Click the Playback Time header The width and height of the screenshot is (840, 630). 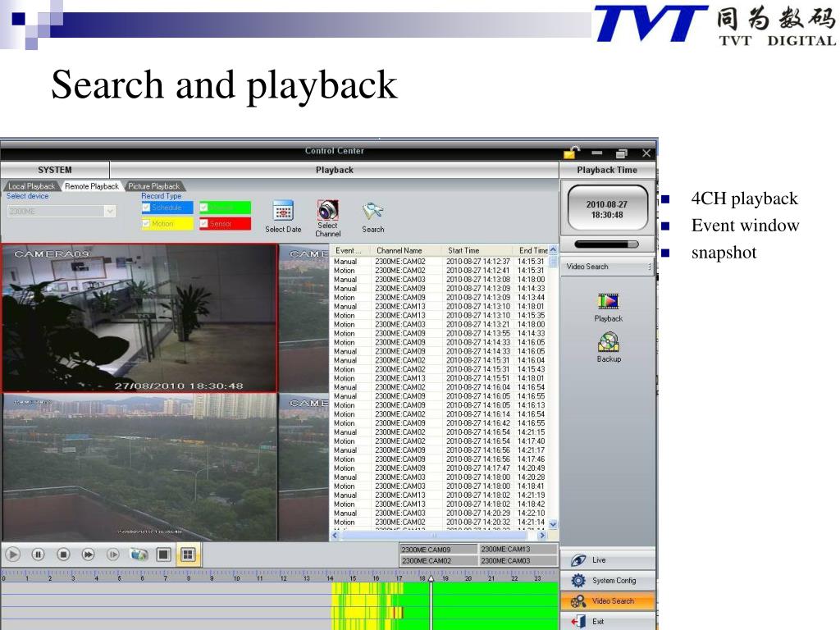607,170
